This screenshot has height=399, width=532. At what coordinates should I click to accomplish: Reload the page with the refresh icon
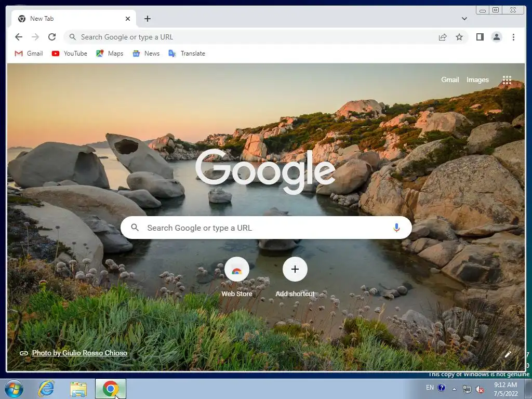pyautogui.click(x=52, y=37)
